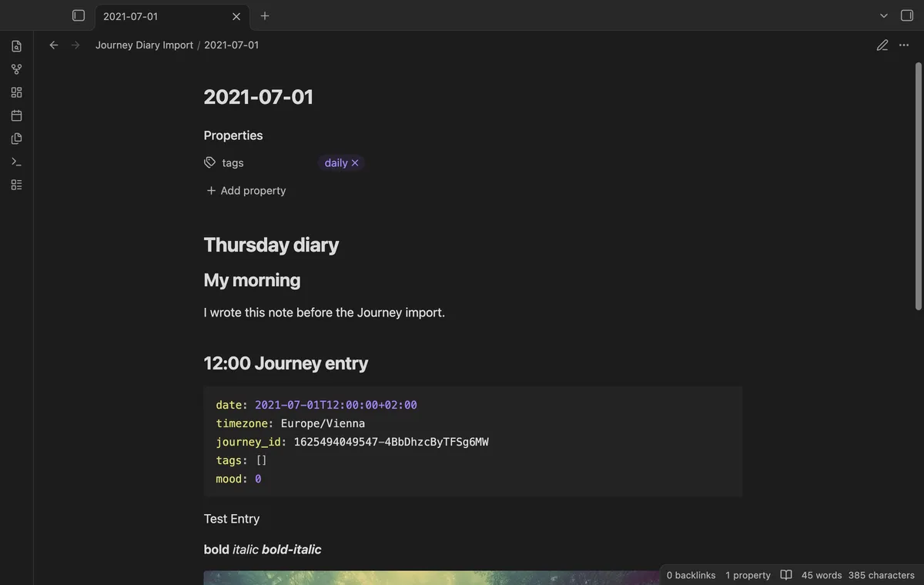Click the 385 characters status entry
This screenshot has height=585, width=924.
(882, 575)
